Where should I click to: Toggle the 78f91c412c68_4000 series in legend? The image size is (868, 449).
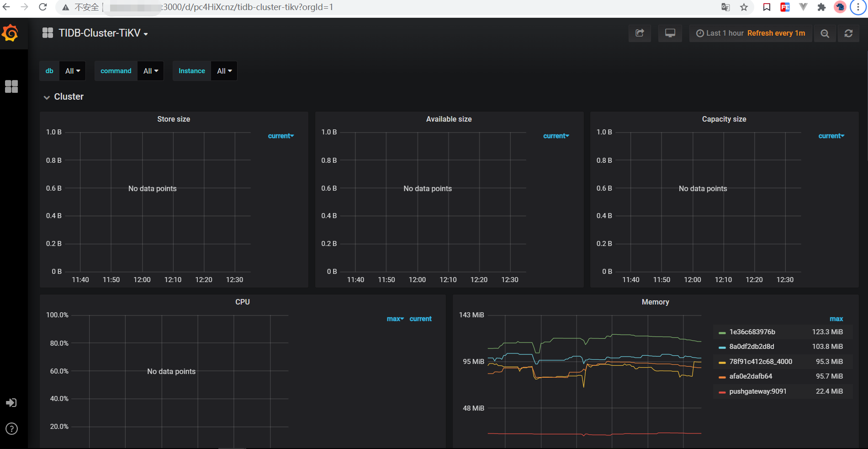point(761,362)
